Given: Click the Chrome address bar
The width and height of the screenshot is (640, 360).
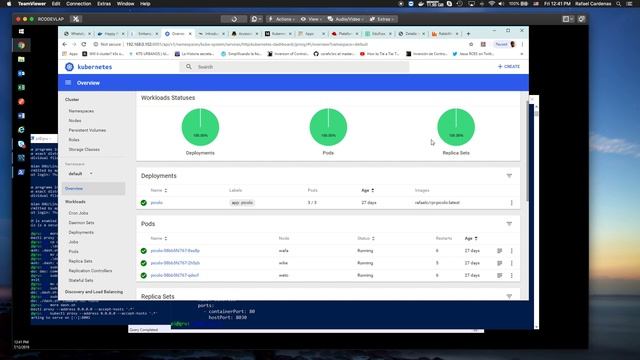Looking at the screenshot, I should coord(282,44).
